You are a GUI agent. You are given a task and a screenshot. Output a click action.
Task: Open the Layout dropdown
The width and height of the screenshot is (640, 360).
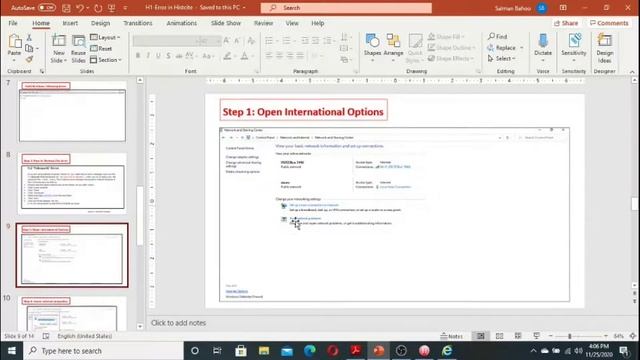point(105,38)
